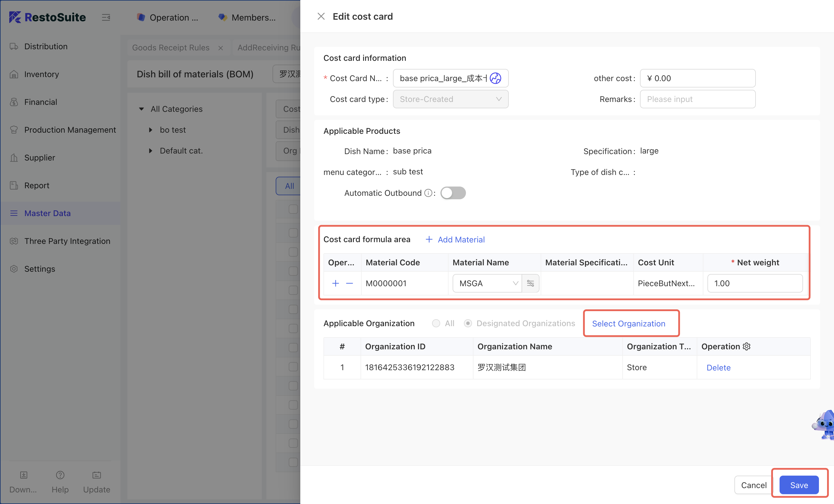834x504 pixels.
Task: Expand the bo test category
Action: point(151,130)
